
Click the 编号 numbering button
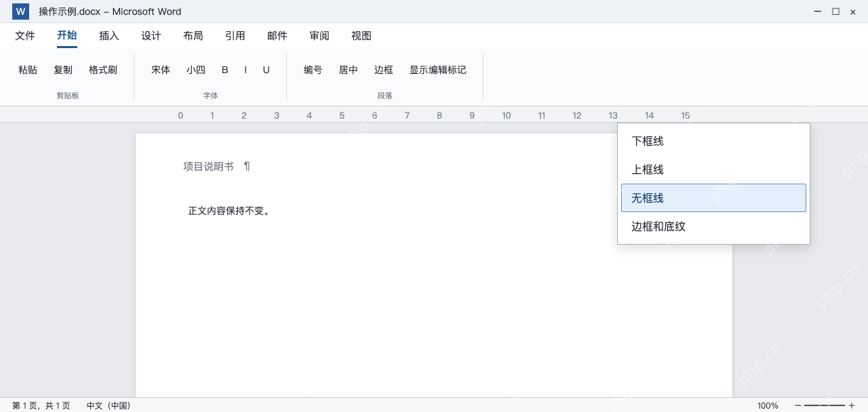pos(313,70)
